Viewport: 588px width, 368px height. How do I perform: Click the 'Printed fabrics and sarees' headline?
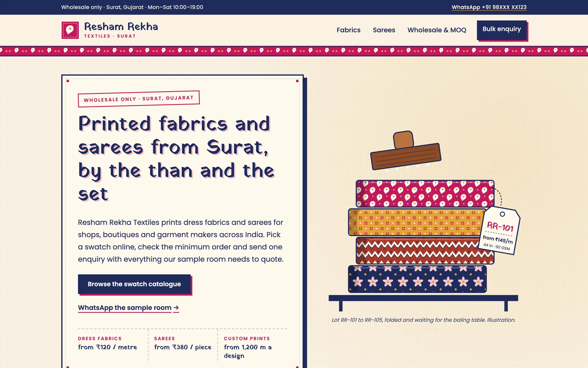(x=177, y=158)
